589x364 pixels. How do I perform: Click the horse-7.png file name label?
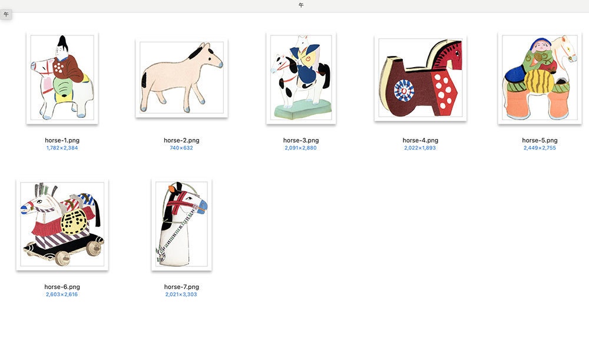coord(181,287)
